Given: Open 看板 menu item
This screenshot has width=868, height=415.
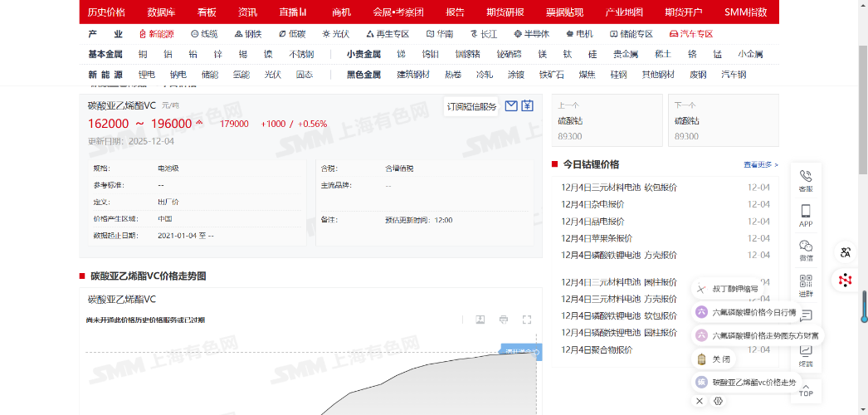Looking at the screenshot, I should point(207,12).
